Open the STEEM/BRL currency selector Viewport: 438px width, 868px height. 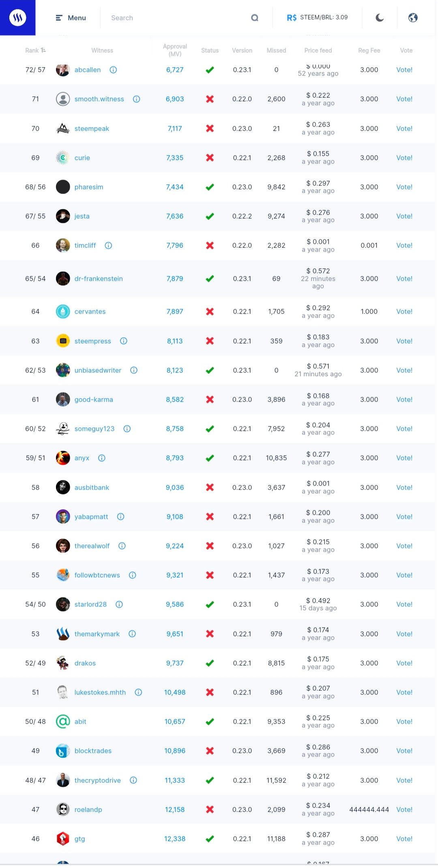[317, 17]
